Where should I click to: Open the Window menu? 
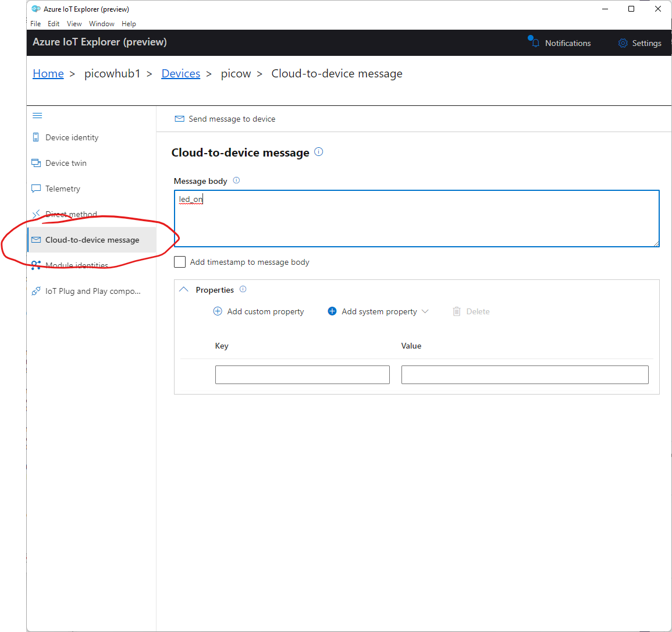(x=102, y=24)
